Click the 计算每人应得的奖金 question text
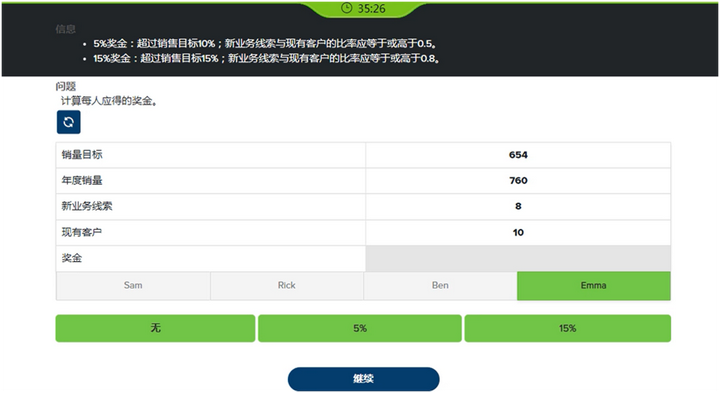This screenshot has height=393, width=720. coord(109,101)
